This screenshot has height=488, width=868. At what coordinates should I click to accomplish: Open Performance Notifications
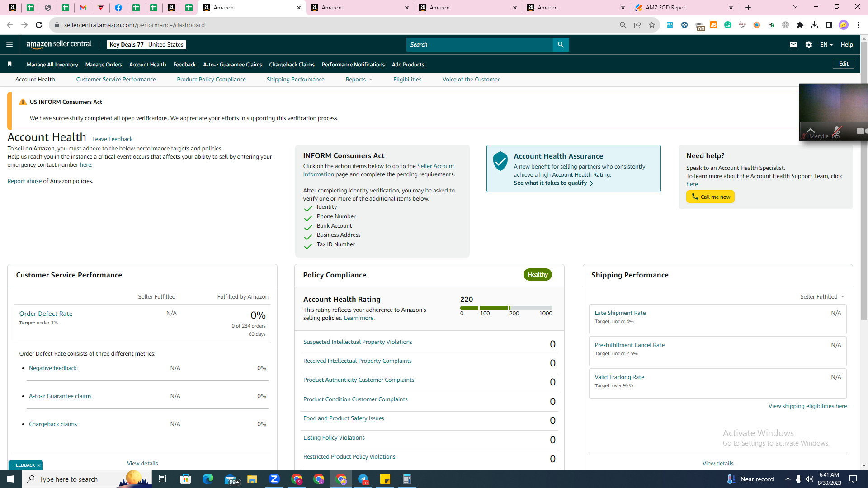tap(353, 65)
